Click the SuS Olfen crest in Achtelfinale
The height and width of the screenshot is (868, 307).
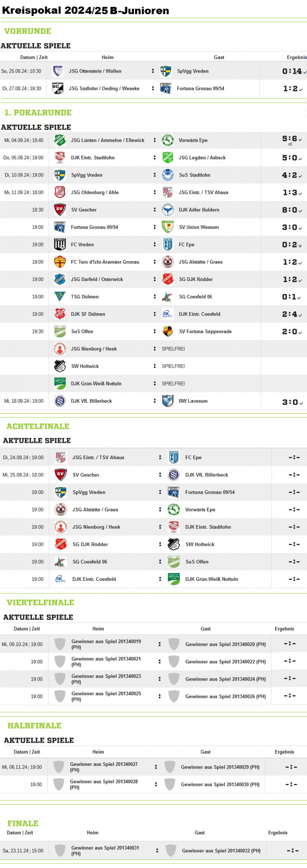[x=174, y=562]
